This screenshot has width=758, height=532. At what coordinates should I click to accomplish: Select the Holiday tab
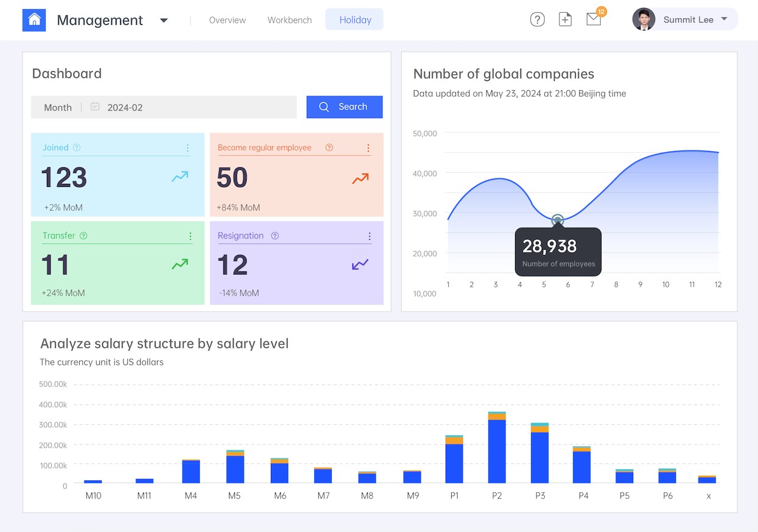[x=355, y=20]
